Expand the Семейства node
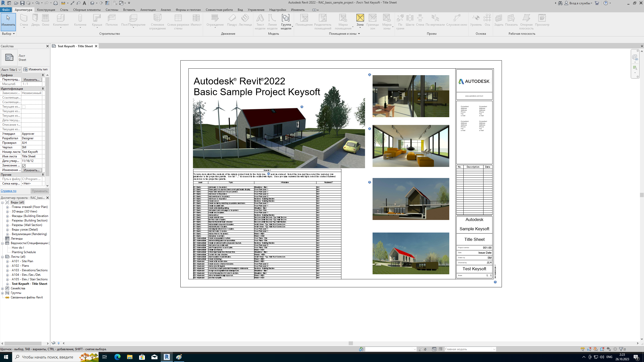This screenshot has width=644, height=362. tap(3, 289)
